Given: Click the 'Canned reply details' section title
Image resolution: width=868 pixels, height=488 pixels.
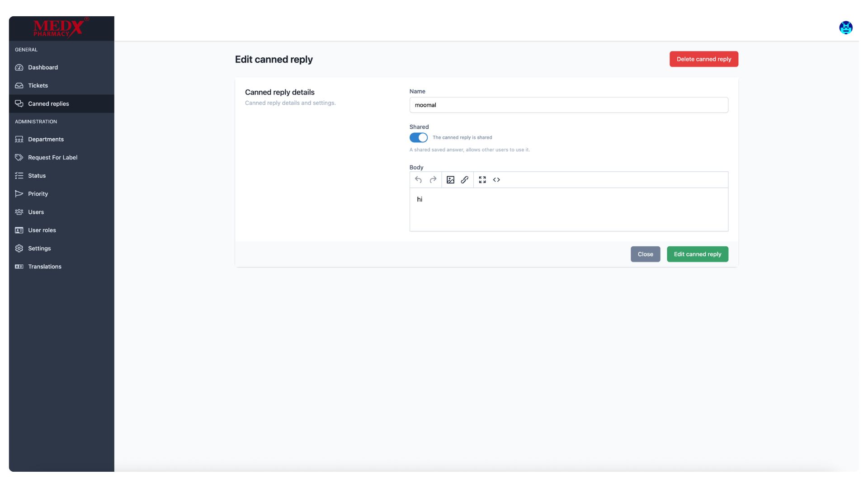Looking at the screenshot, I should click(x=279, y=92).
